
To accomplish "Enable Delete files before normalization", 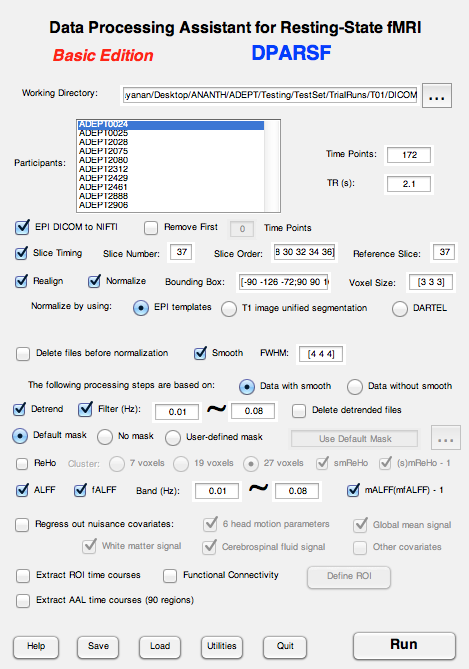I will point(23,354).
